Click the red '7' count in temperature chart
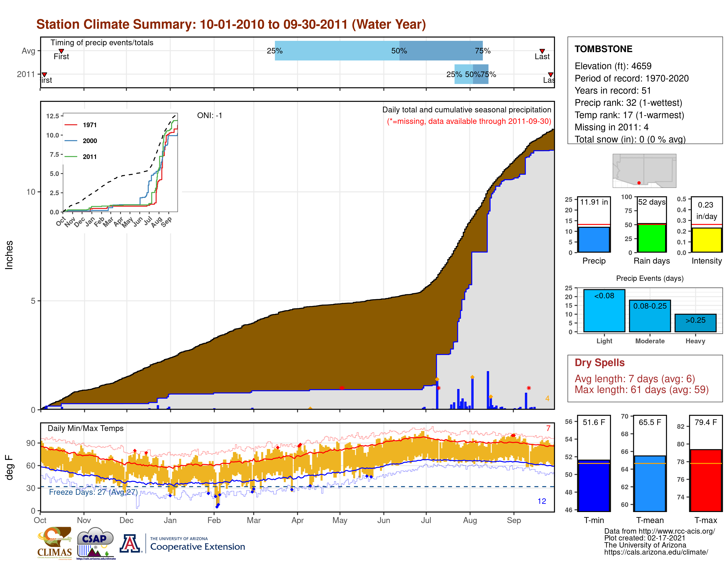 (548, 428)
